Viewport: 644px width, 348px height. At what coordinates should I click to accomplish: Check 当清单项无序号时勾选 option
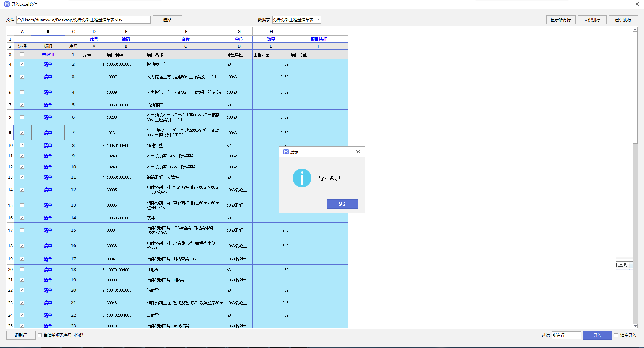point(40,335)
